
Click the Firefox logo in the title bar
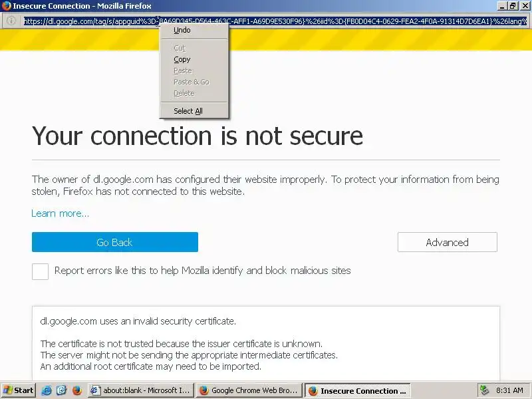(6, 6)
